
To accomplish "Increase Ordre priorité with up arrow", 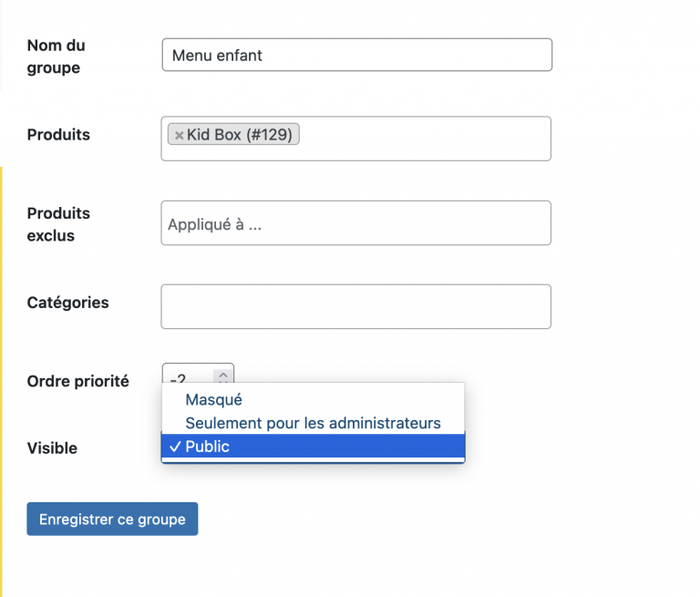I will click(223, 372).
